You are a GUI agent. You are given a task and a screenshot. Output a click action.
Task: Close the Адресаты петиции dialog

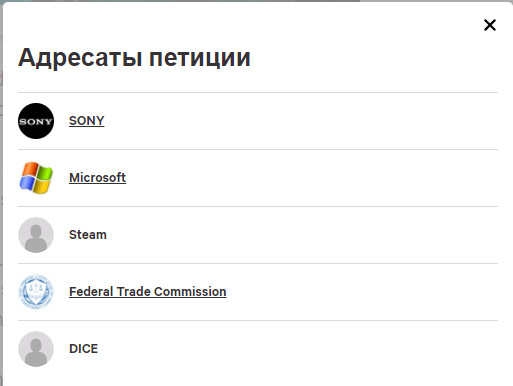pos(490,25)
